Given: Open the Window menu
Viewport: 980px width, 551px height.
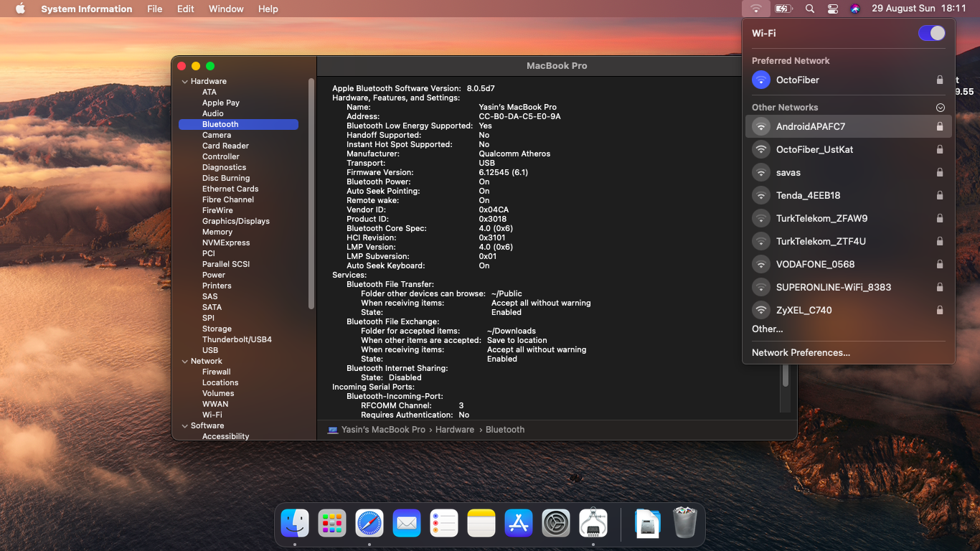Looking at the screenshot, I should pos(226,9).
